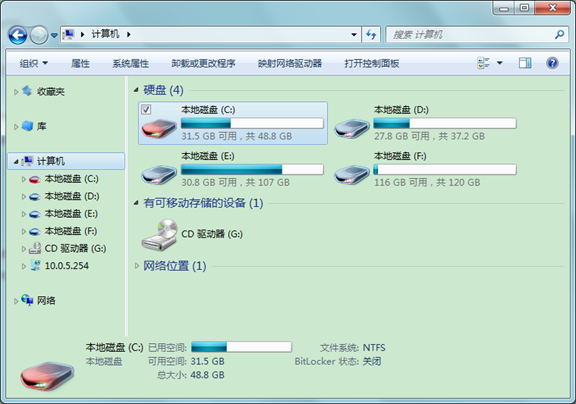Open help with the question mark icon
Screen dimensions: 576x404
coord(552,63)
